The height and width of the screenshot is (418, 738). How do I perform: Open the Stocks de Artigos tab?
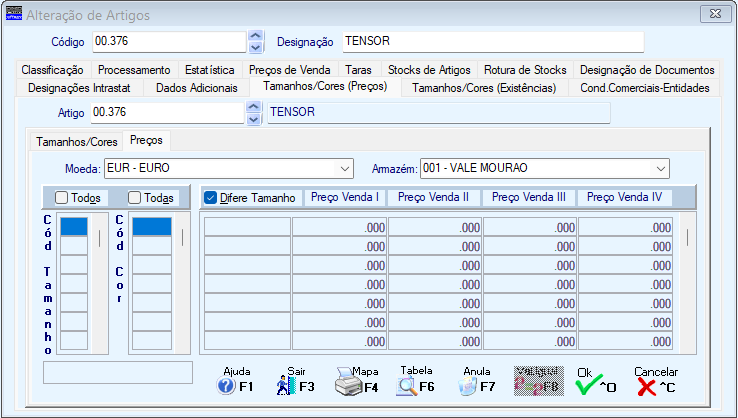428,70
